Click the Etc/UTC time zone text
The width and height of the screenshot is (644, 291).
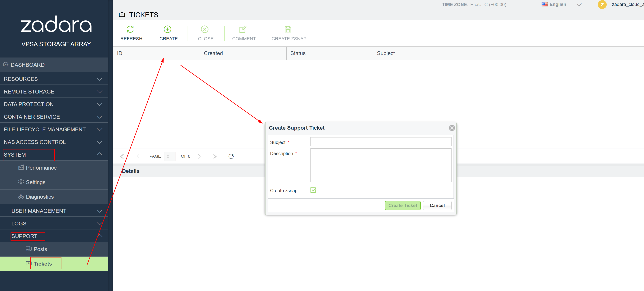(488, 5)
